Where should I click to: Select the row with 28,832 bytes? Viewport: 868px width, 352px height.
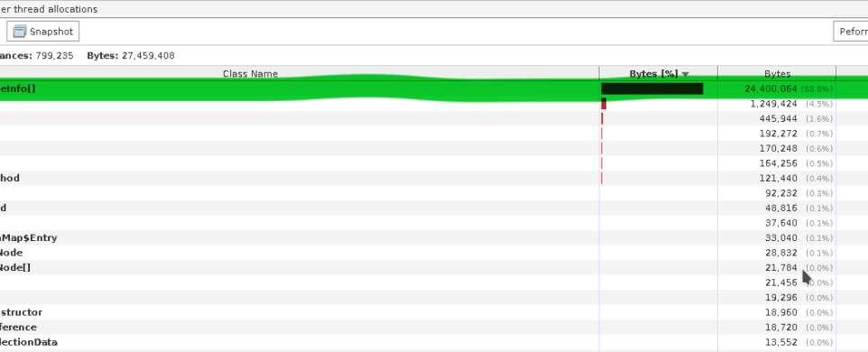(x=434, y=253)
